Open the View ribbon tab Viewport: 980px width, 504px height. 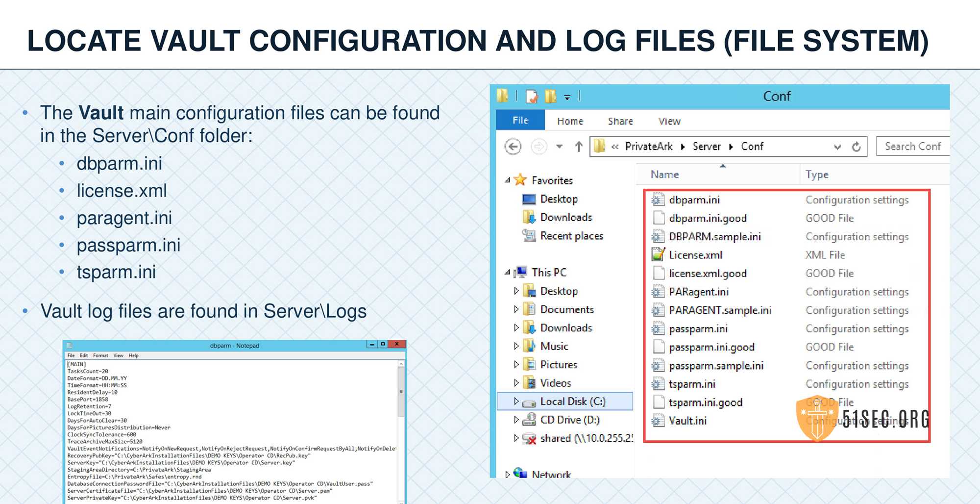[x=669, y=121]
